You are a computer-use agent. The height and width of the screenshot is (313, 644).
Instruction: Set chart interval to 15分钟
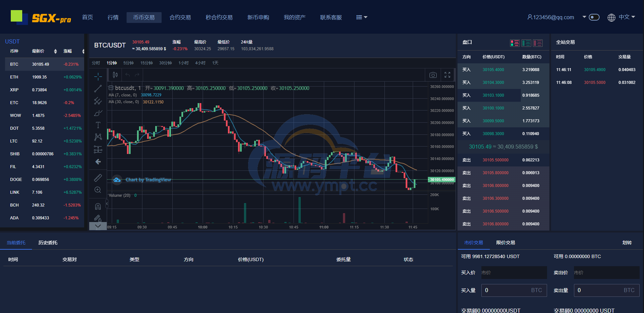pos(146,63)
